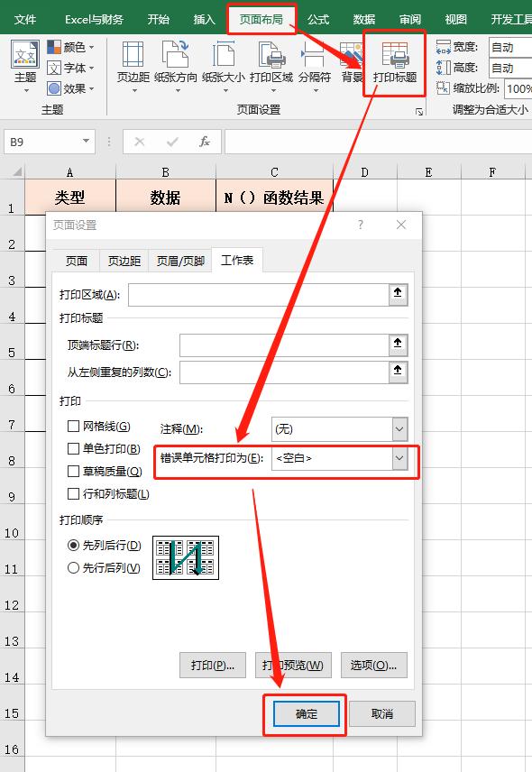Image resolution: width=532 pixels, height=772 pixels.
Task: Enable the 网格线 checkbox
Action: 73,426
